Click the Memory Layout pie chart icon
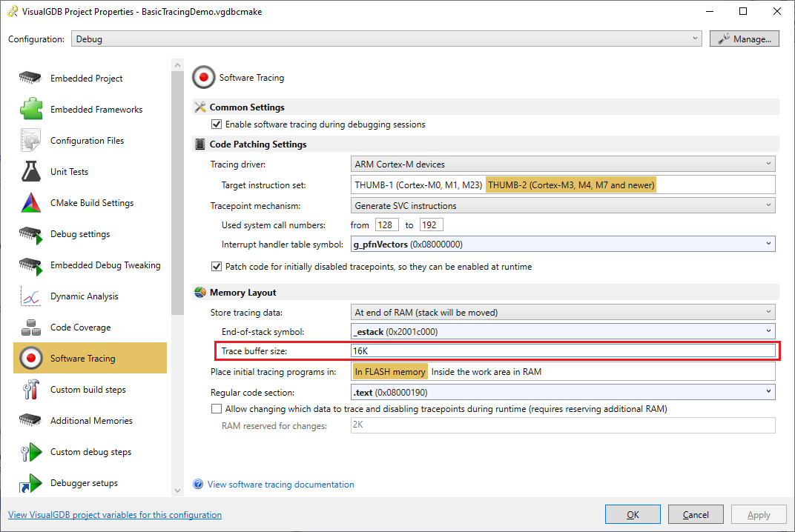 200,293
